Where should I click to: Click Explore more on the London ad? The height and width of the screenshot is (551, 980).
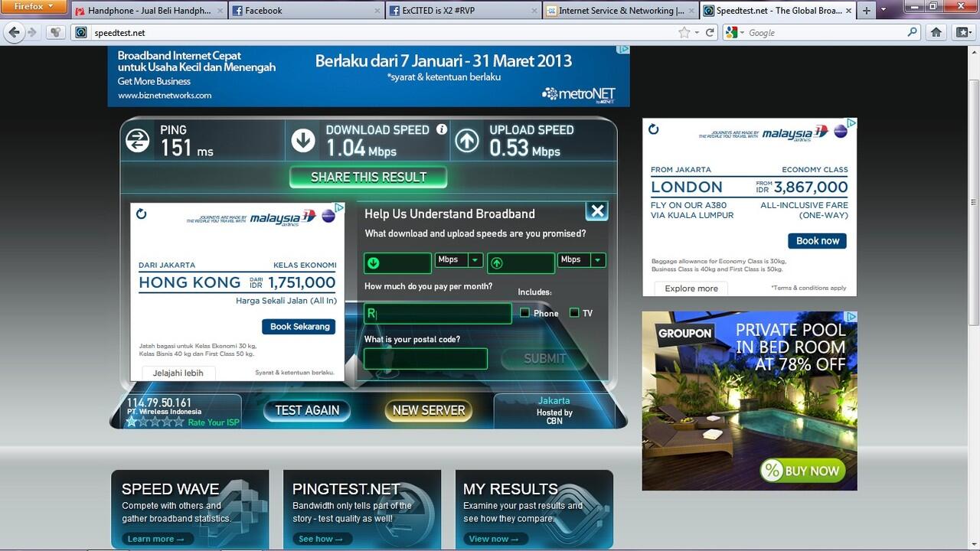[x=691, y=289]
